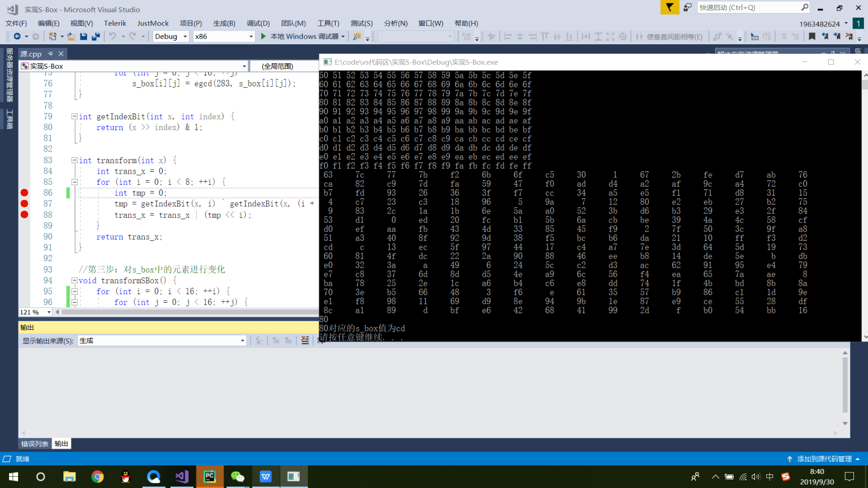Collapse the transformSBox function block
The image size is (868, 488).
pos(74,280)
